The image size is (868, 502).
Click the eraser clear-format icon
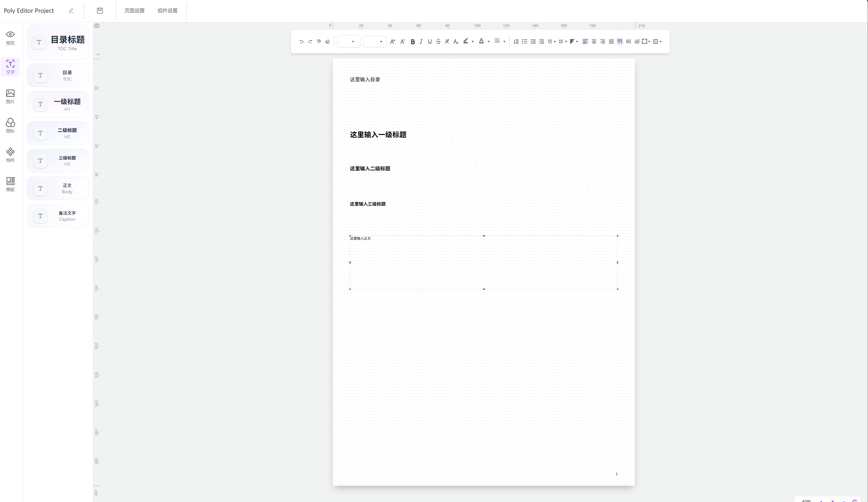click(328, 42)
